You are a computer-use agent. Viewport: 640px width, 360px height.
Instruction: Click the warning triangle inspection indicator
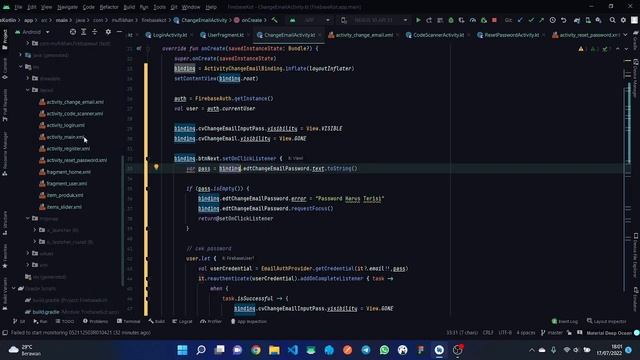[x=581, y=49]
